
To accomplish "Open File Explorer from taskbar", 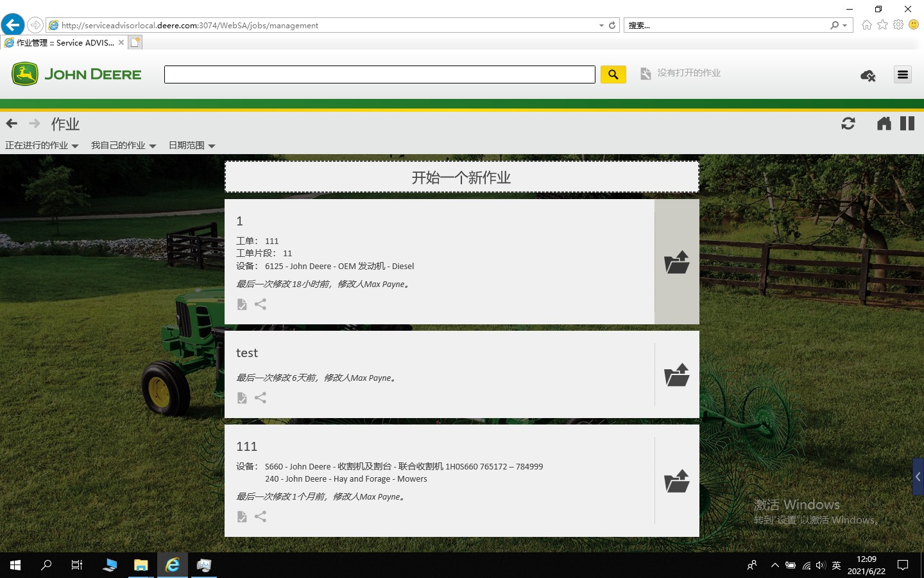I will (141, 565).
